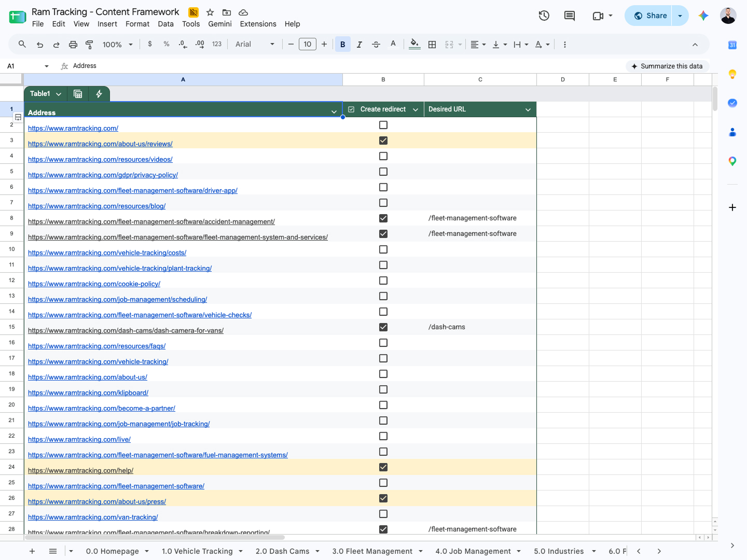This screenshot has height=560, width=747.
Task: Hide the menus with the collapse arrow
Action: pyautogui.click(x=695, y=45)
